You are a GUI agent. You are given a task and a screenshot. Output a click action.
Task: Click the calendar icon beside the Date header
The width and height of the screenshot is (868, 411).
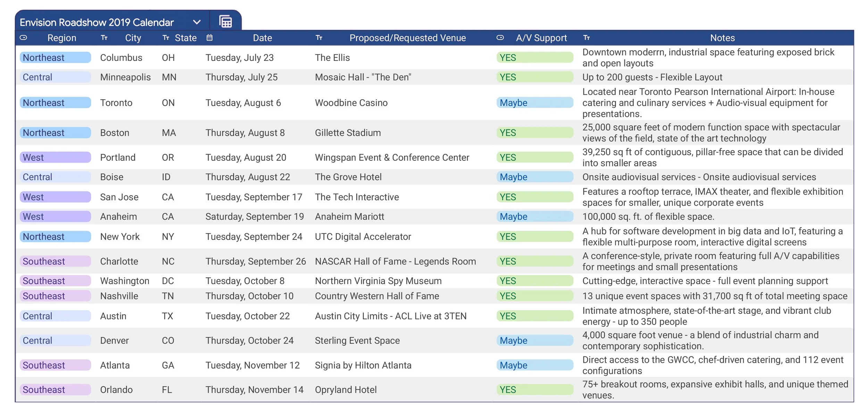pos(210,38)
